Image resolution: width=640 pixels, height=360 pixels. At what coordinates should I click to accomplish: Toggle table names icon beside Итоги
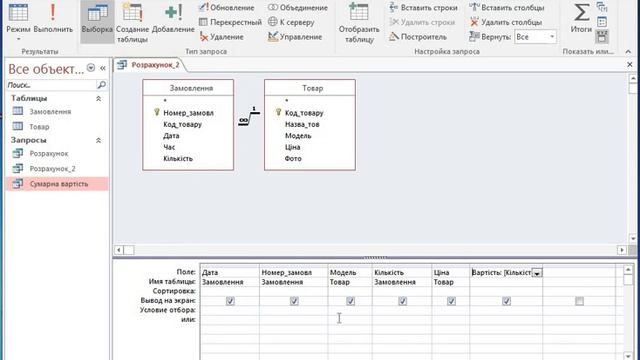click(x=602, y=37)
